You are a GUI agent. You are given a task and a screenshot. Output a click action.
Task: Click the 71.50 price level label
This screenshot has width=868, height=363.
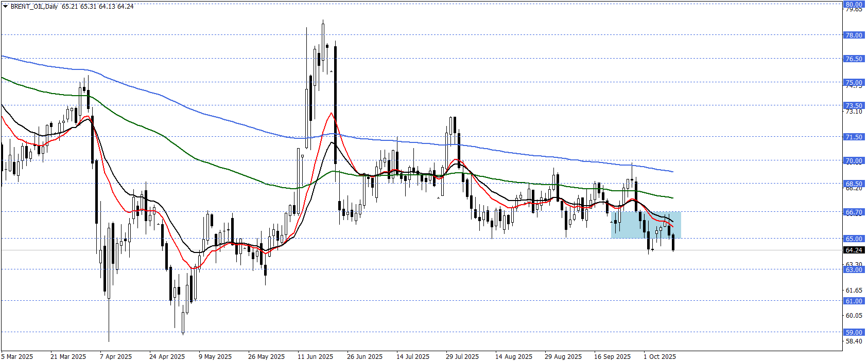(854, 137)
